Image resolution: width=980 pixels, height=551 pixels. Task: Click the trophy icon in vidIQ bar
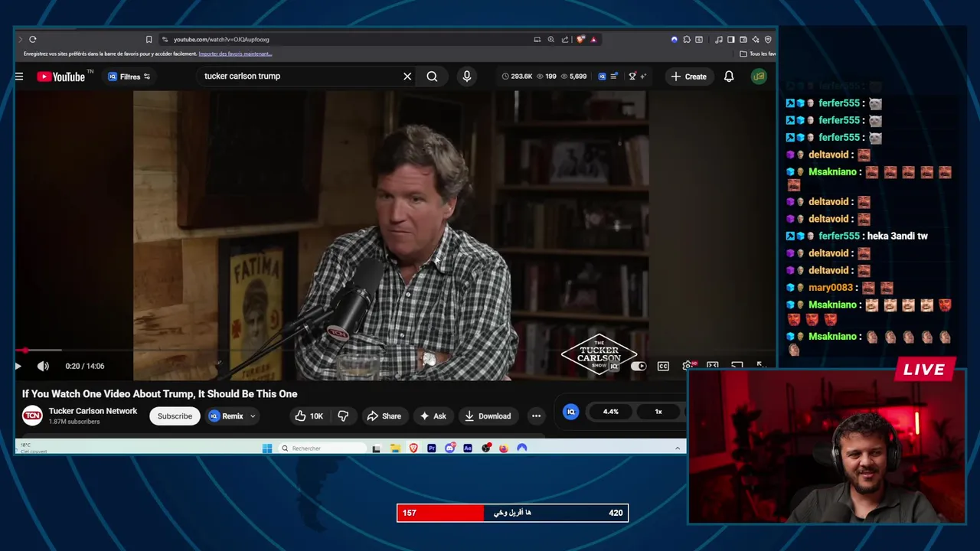[632, 77]
